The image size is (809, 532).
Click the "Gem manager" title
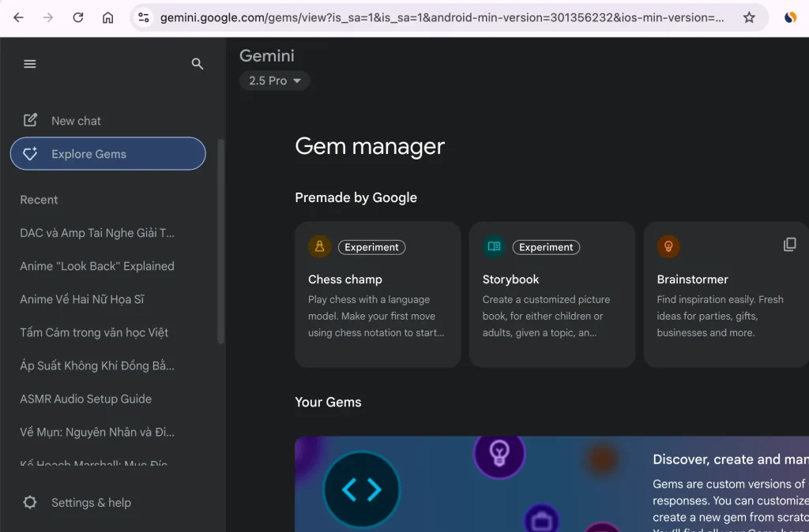click(370, 146)
